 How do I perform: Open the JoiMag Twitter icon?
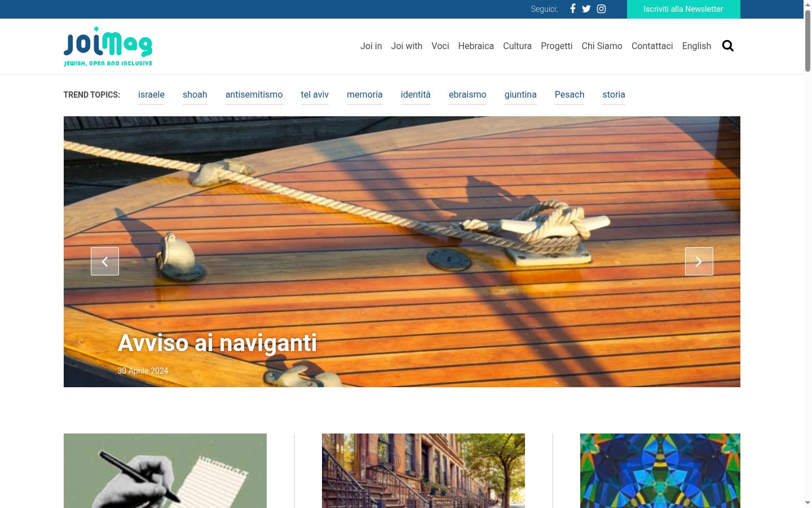coord(586,9)
